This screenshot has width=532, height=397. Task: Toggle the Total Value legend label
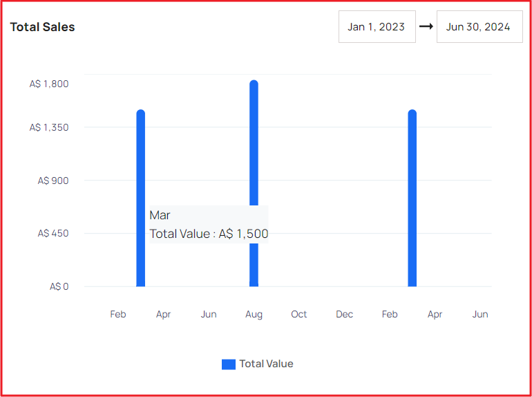point(266,364)
